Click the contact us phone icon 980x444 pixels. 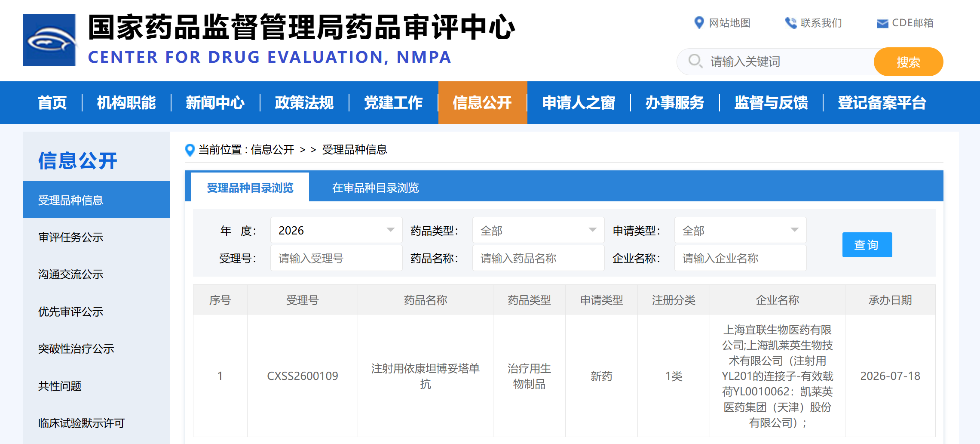pos(790,23)
